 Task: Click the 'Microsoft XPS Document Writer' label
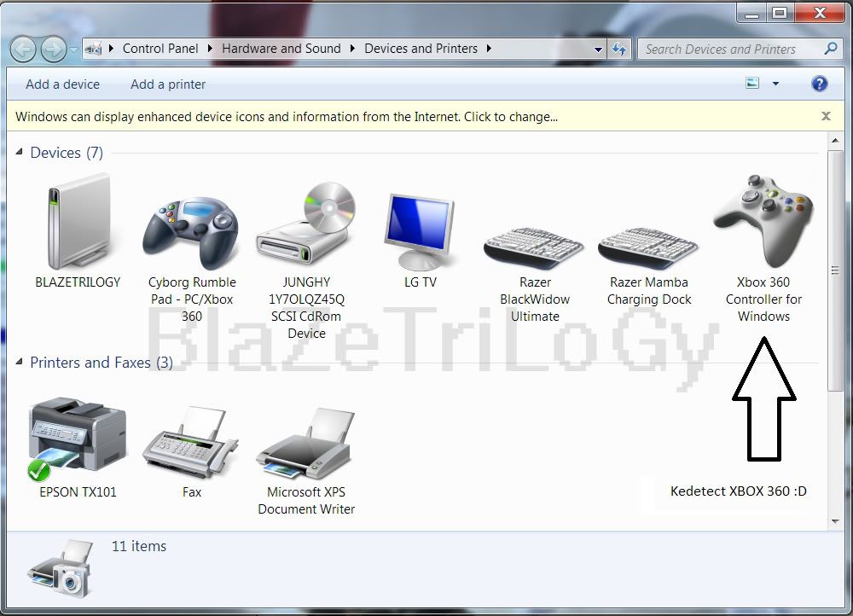(x=306, y=501)
